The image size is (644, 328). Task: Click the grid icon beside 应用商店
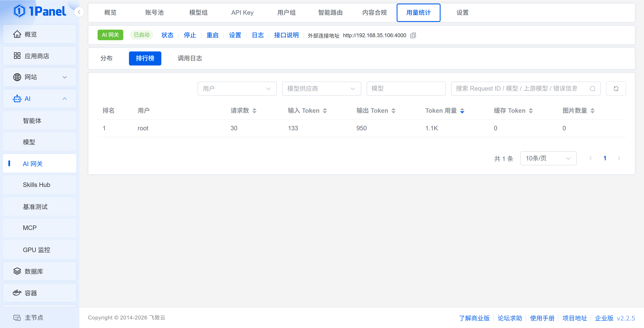click(x=17, y=56)
